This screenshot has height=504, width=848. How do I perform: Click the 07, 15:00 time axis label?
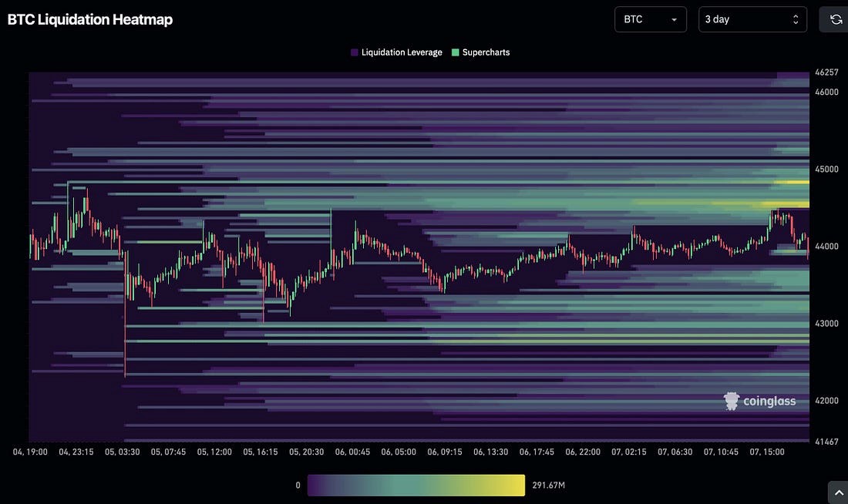click(767, 452)
